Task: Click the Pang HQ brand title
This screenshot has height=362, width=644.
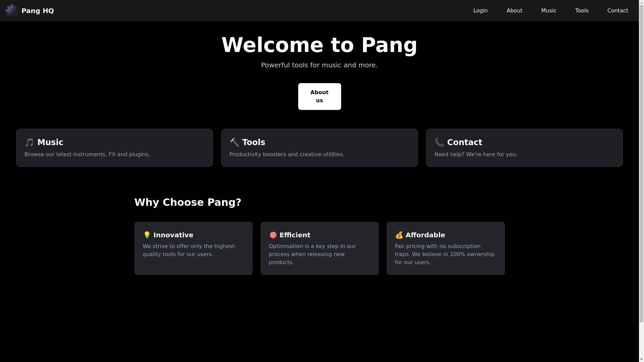Action: pos(38,11)
